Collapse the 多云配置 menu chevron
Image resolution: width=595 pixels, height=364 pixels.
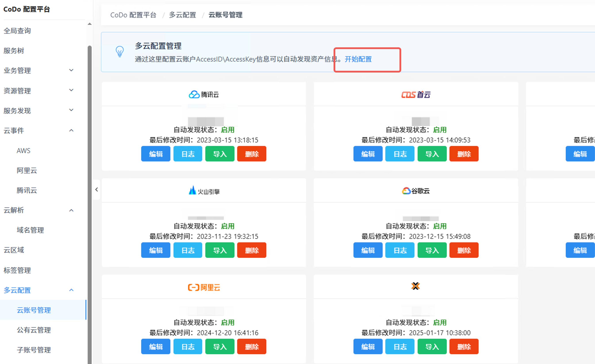(71, 290)
